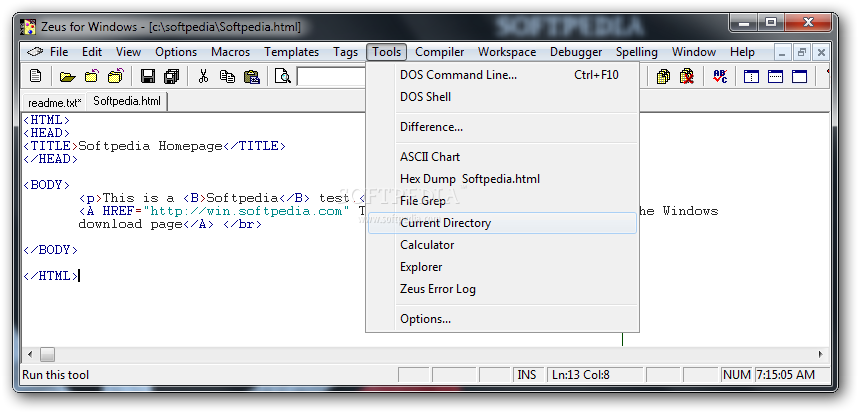Viewport: 859px width, 413px height.
Task: Restore down the inner document window
Action: [802, 53]
